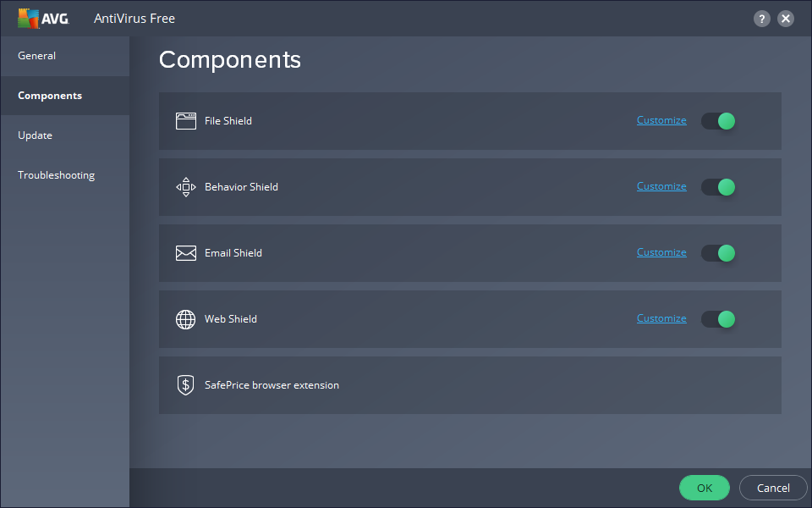
Task: Click the Components page heading
Action: click(229, 59)
